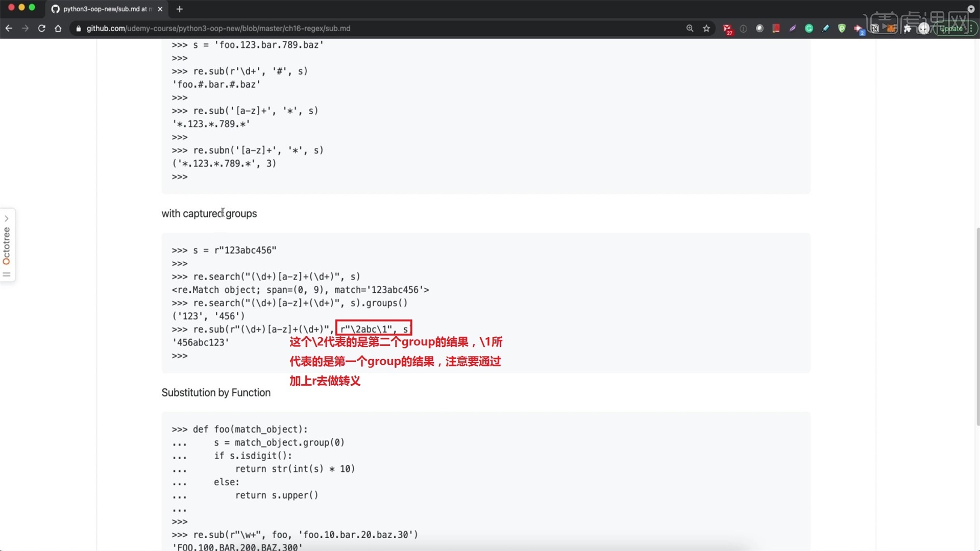Image resolution: width=980 pixels, height=551 pixels.
Task: Open the Grammarly extension
Action: point(809,29)
